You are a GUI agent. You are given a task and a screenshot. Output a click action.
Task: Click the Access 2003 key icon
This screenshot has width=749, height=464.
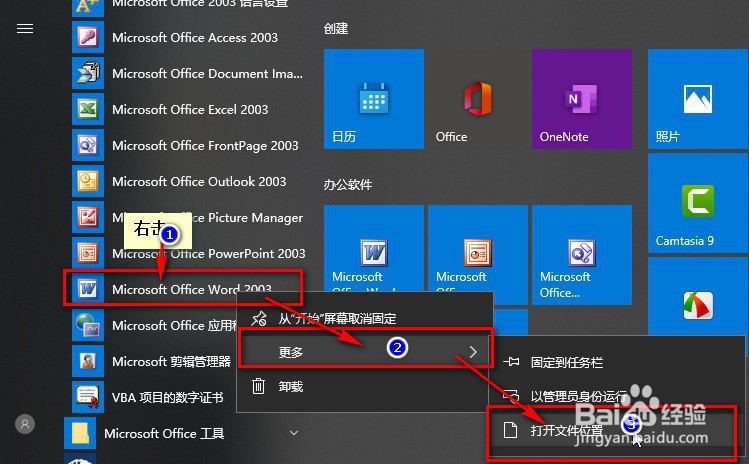coord(88,37)
